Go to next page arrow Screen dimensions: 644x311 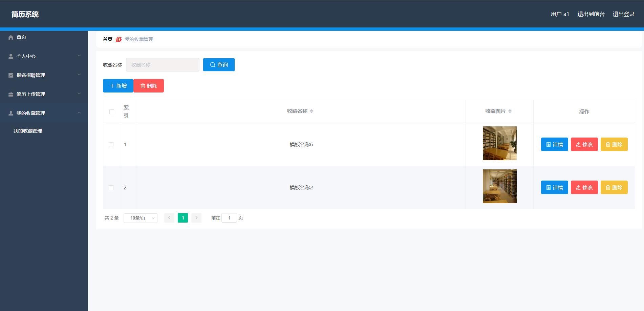(x=196, y=218)
